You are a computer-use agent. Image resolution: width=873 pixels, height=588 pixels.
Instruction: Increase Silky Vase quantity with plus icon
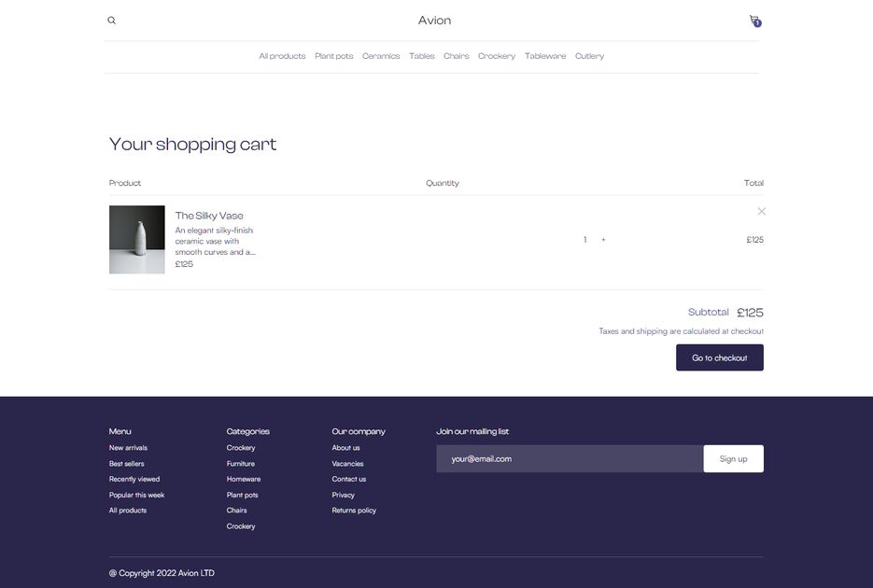tap(603, 240)
